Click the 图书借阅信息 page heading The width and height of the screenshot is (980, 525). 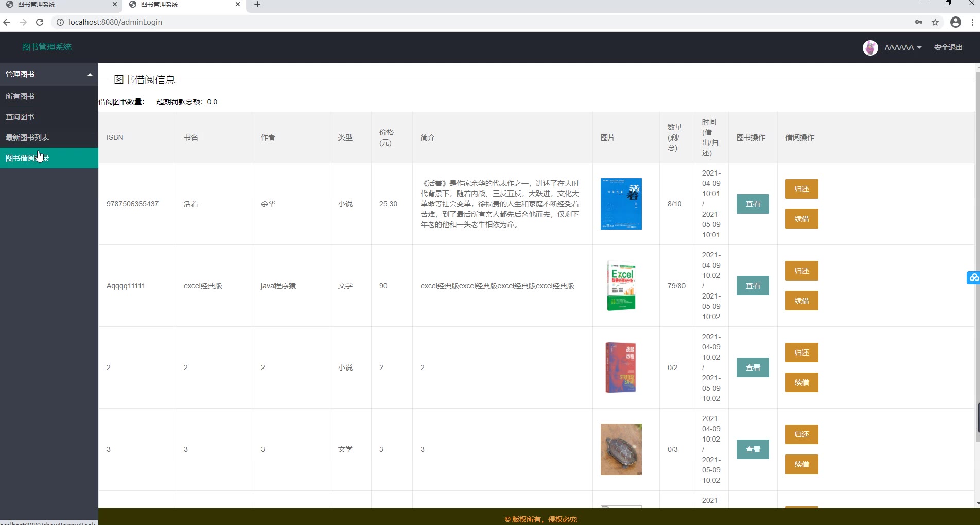point(145,80)
